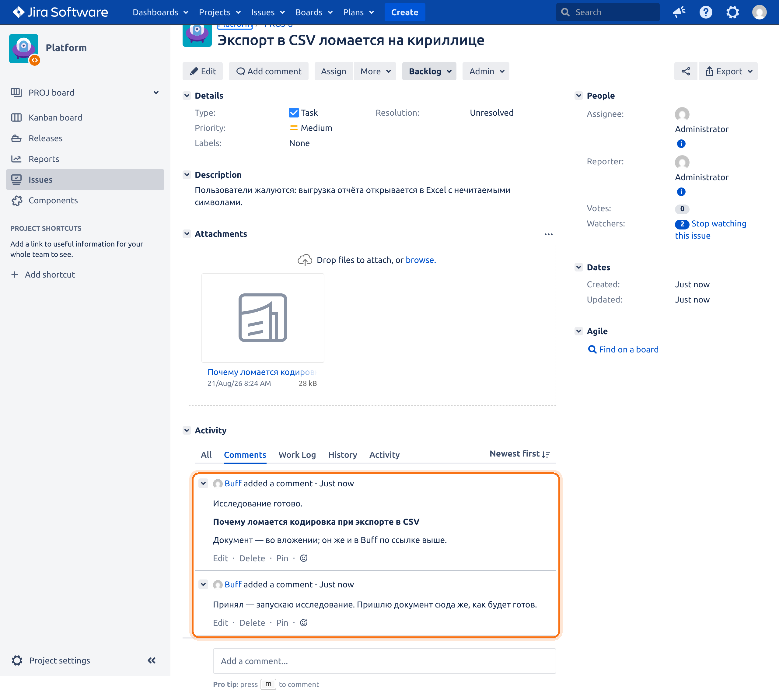Collapse the Attachments section

point(187,234)
